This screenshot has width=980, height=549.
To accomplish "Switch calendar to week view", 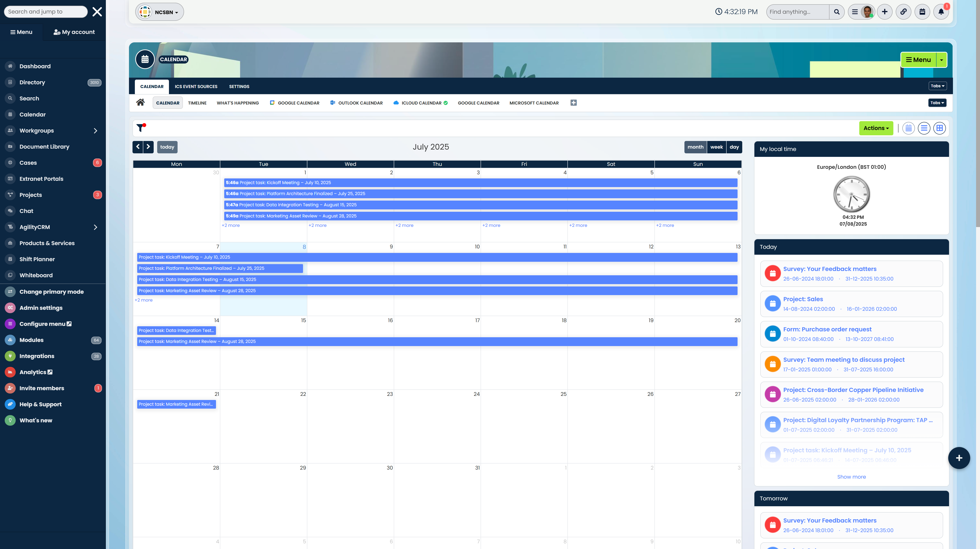I will [x=716, y=147].
